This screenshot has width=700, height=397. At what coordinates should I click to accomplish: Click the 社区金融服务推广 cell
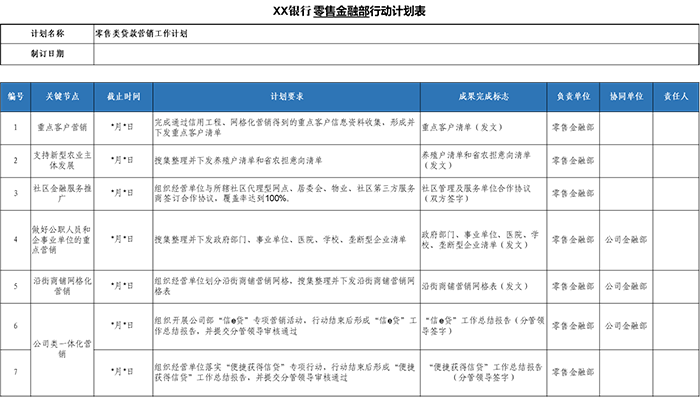point(62,194)
